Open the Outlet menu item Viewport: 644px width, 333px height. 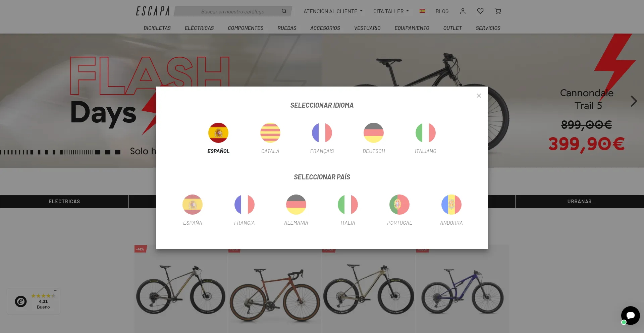point(452,28)
